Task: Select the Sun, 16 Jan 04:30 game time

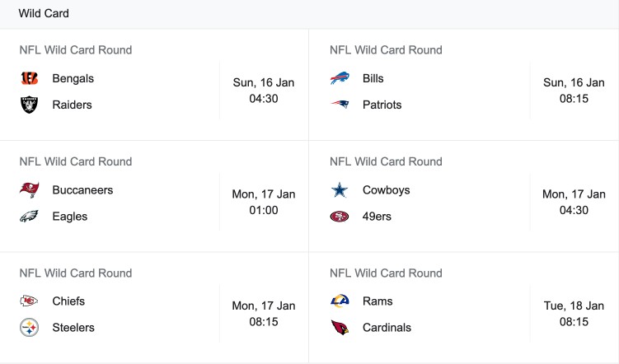Action: (264, 91)
